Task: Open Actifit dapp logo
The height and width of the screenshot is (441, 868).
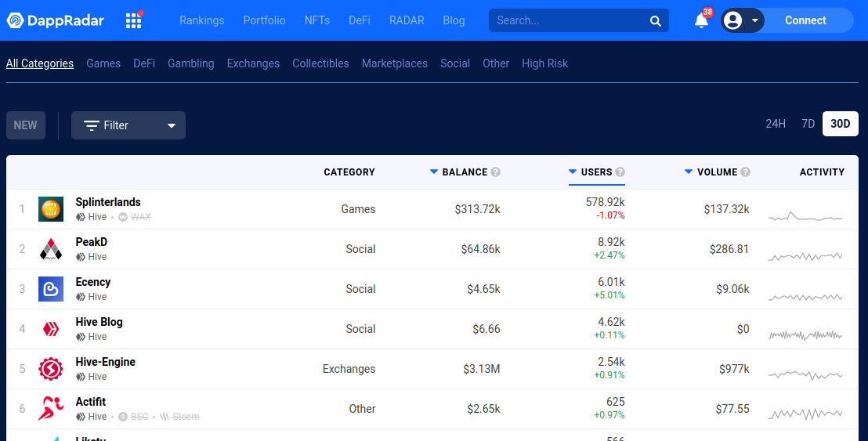Action: [51, 408]
